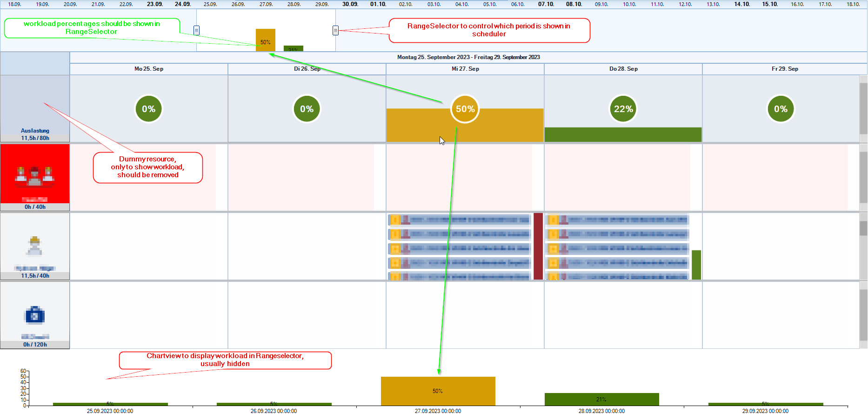Select the Mi 27. Sep day header

[x=465, y=69]
